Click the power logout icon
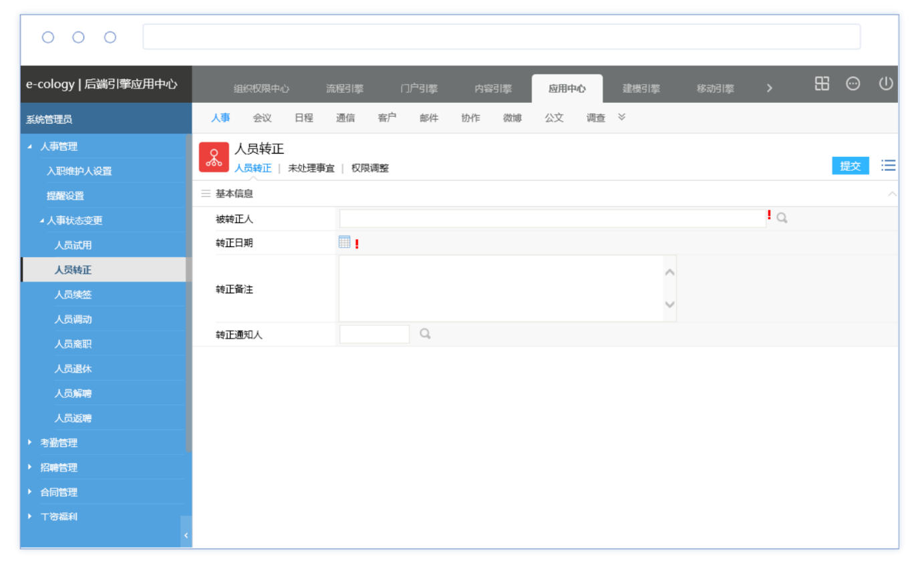924x573 pixels. click(x=885, y=84)
